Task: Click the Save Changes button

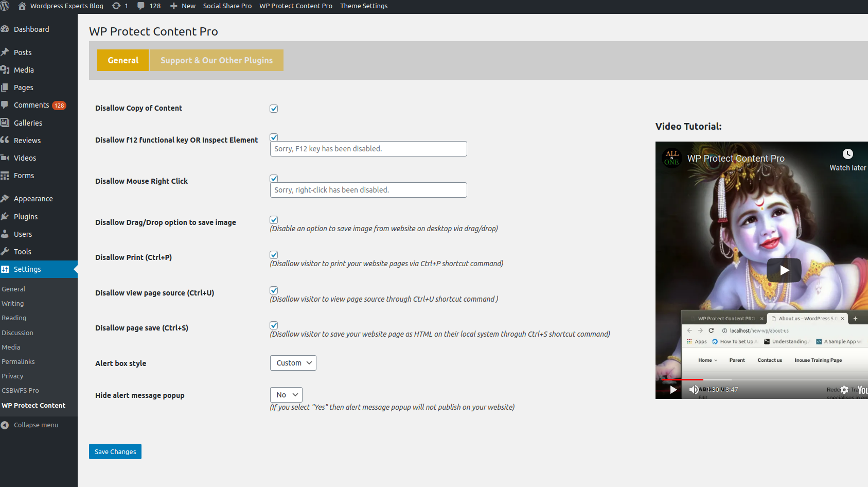Action: (x=115, y=451)
